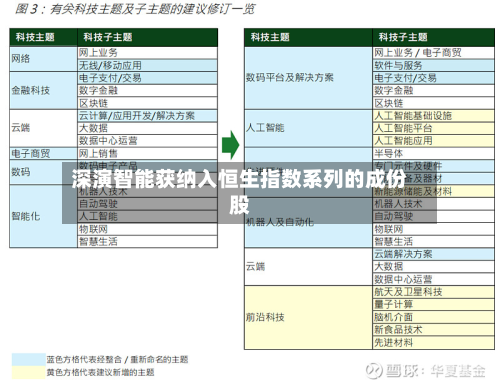
Task: Click the 机器人及自动化 theme cell
Action: pos(308,222)
